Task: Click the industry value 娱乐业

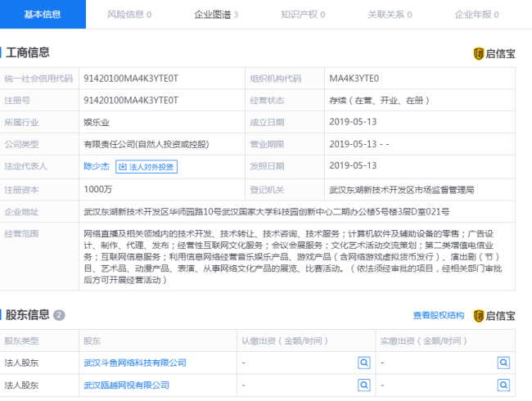Action: [x=97, y=123]
